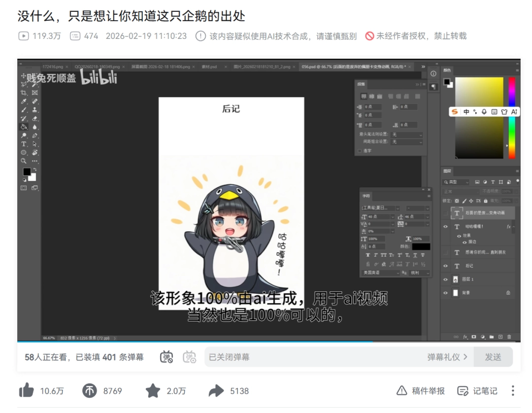Open the 美国英语 language dropdown
532x413 pixels.
(381, 273)
